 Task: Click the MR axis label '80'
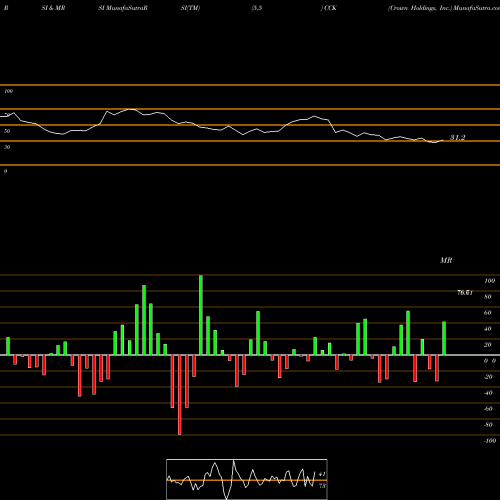[487, 297]
